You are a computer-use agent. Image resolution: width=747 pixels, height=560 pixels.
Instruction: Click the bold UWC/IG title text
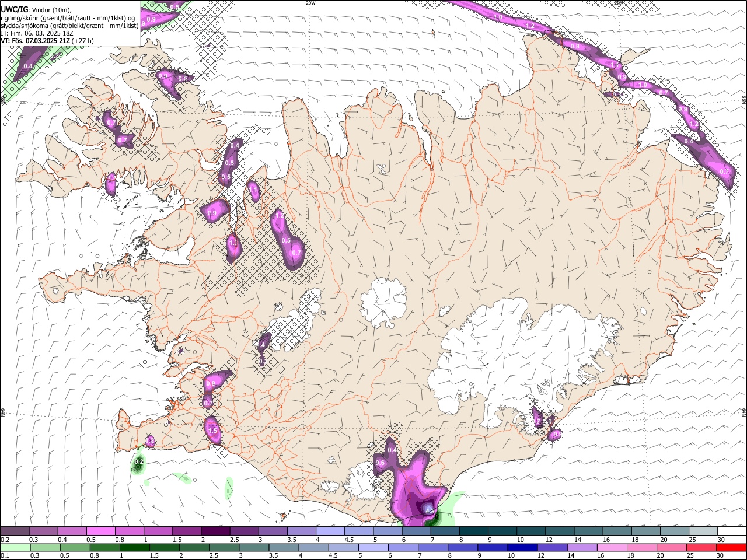pyautogui.click(x=15, y=9)
